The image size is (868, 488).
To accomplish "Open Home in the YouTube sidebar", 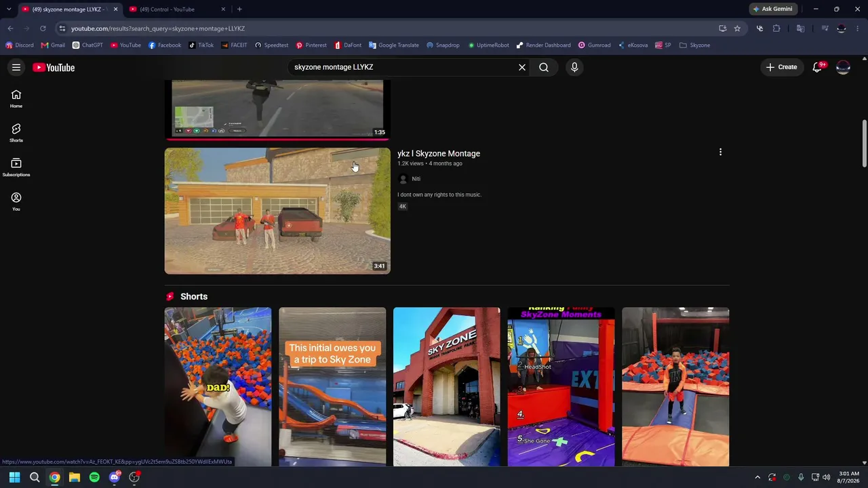I will (16, 99).
